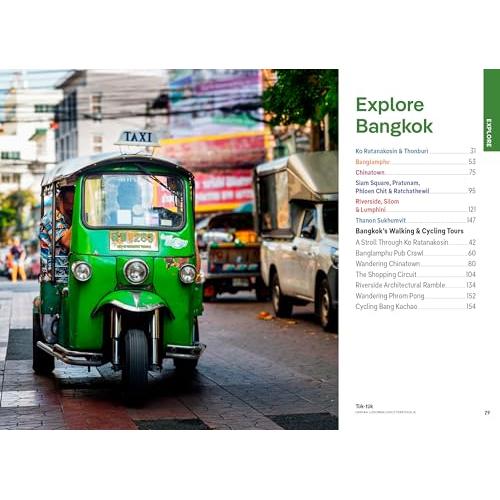Open the 'Ko Ratanakosin & Thonburi' contents entry

pos(415,151)
